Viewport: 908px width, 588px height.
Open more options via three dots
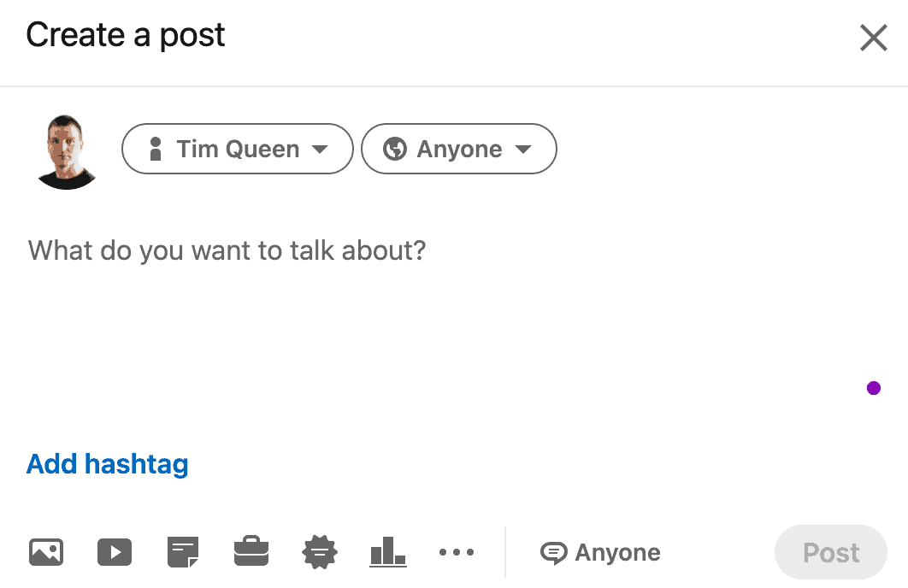pos(457,552)
